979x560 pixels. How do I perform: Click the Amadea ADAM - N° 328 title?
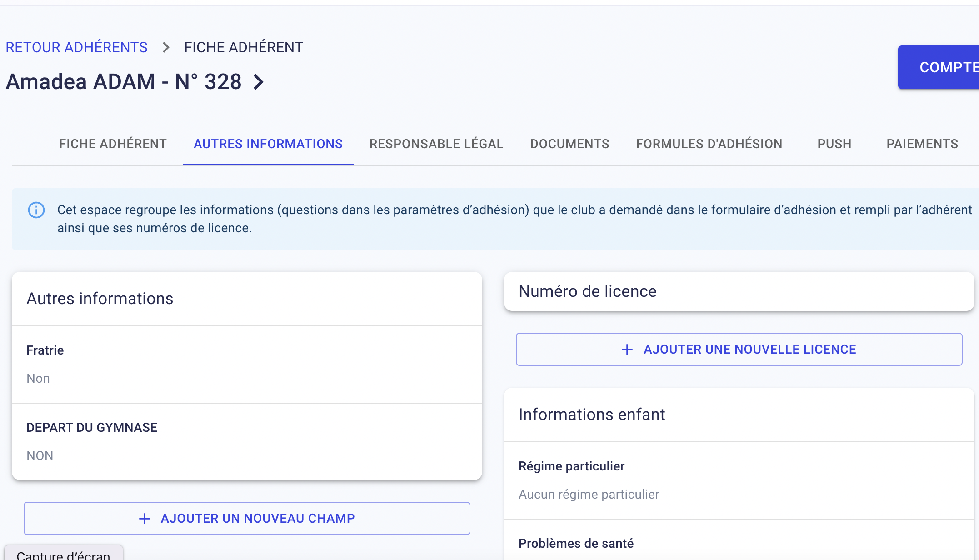point(124,82)
